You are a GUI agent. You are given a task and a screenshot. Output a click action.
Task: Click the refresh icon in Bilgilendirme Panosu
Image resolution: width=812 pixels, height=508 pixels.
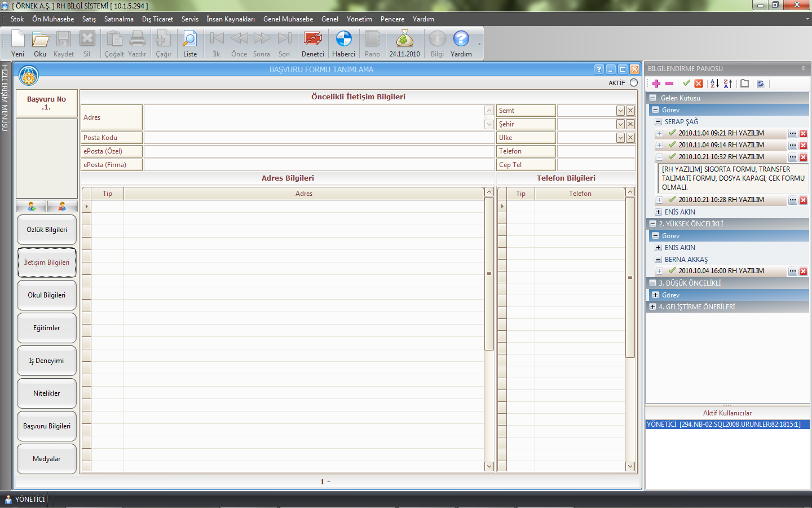761,84
